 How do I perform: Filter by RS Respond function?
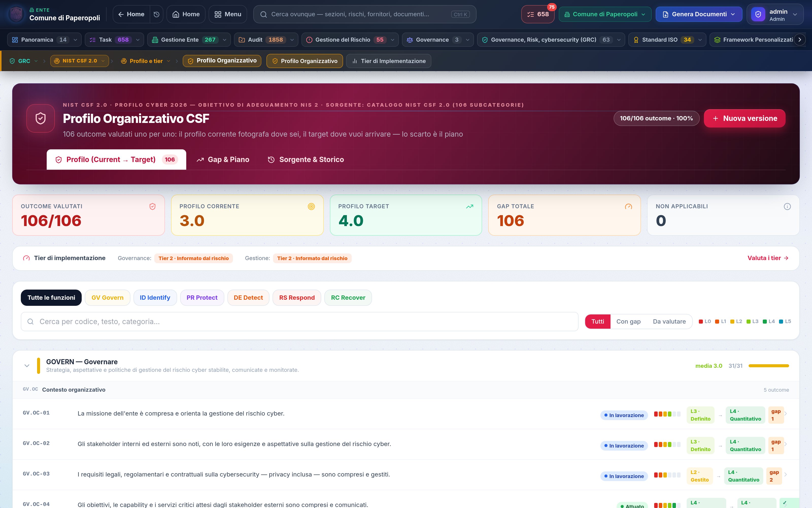coord(297,298)
